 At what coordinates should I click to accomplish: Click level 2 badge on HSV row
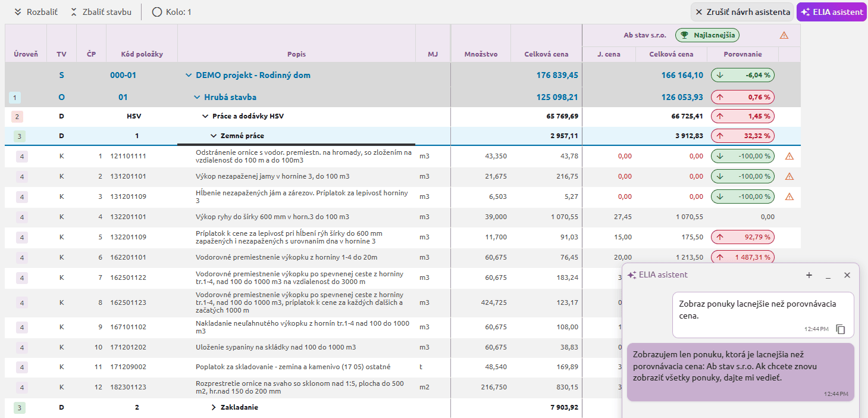tap(18, 117)
